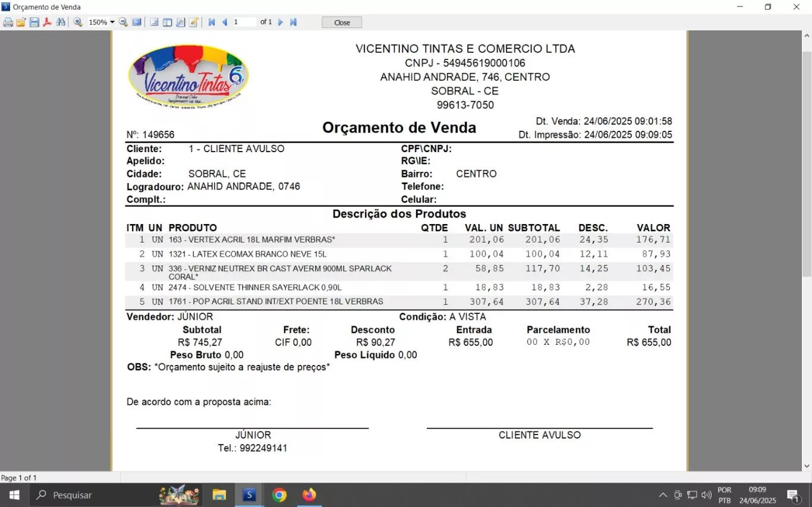Click the 'R$ 745,27' subtotal amount
Image resolution: width=812 pixels, height=507 pixels.
200,342
